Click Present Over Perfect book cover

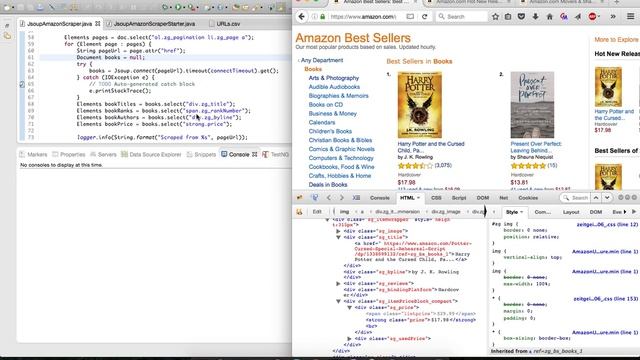click(x=532, y=105)
